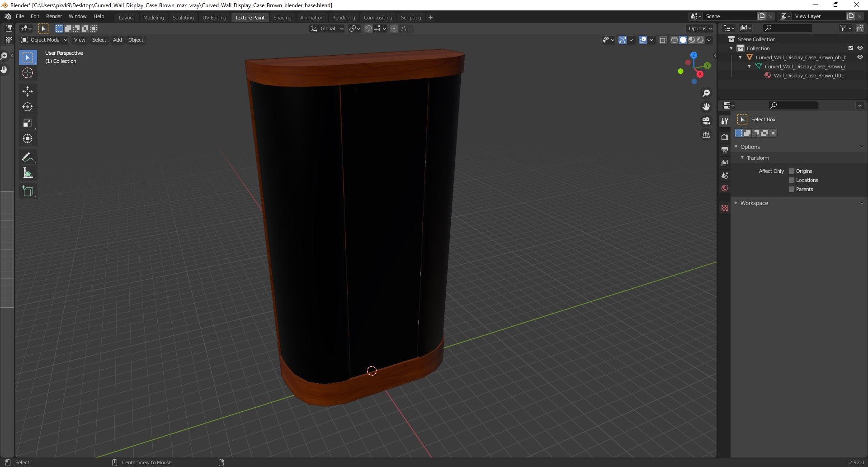Click the viewport Options button
This screenshot has height=467, width=868.
(700, 29)
